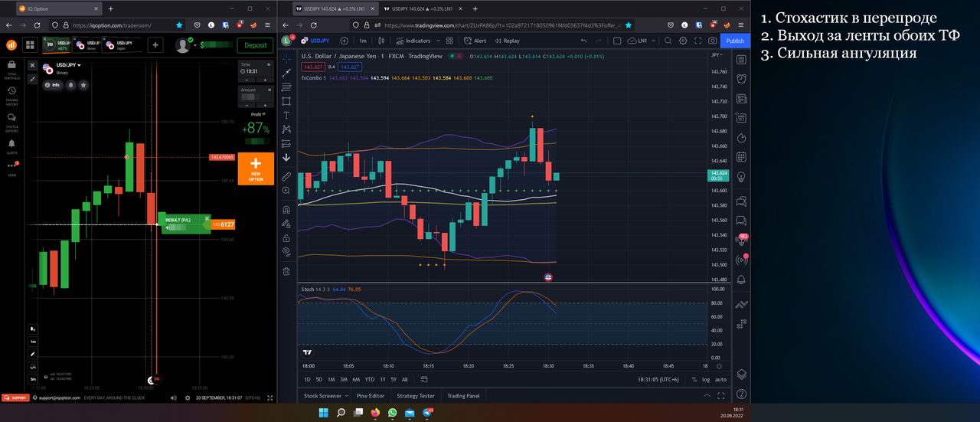Click the IQ Option orange logo

pyautogui.click(x=11, y=45)
